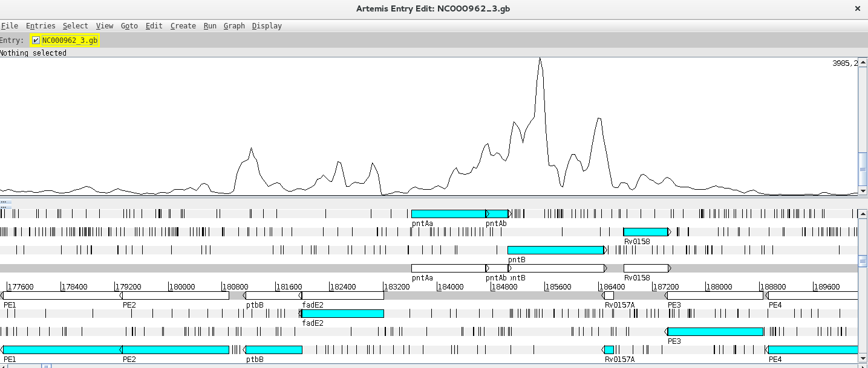Click the horizontal scrollbar thumb at bottom

coord(46,366)
